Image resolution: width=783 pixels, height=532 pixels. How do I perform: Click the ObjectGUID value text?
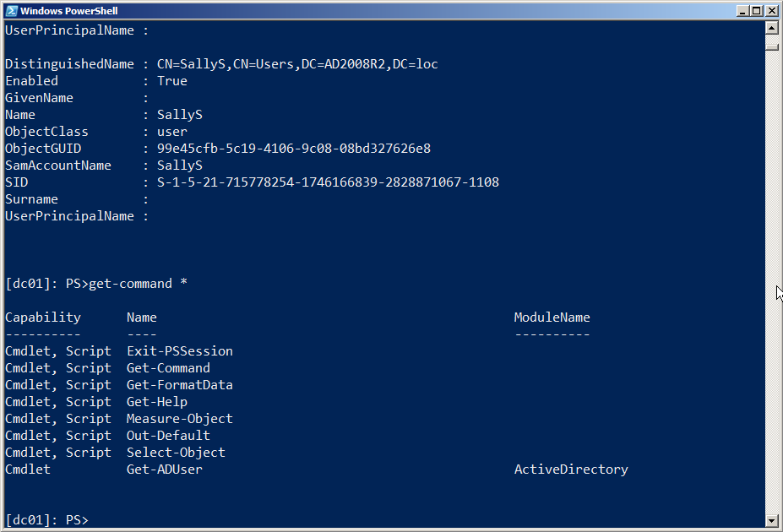(294, 149)
